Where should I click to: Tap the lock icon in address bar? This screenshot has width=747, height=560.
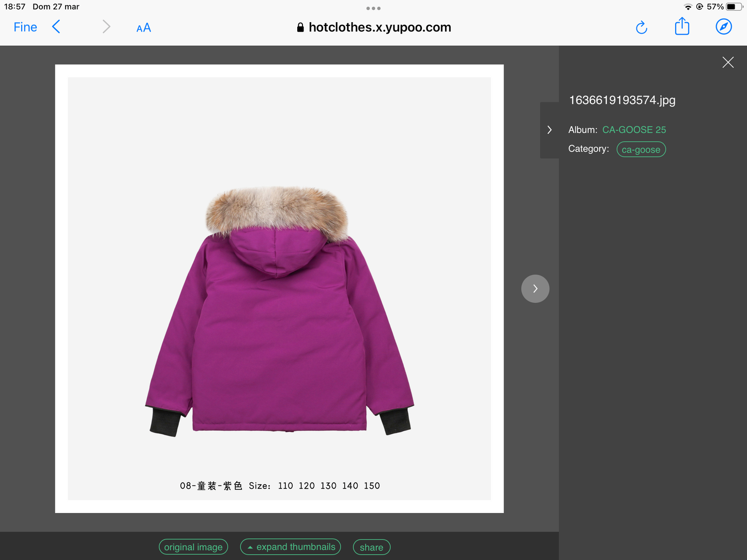tap(300, 27)
